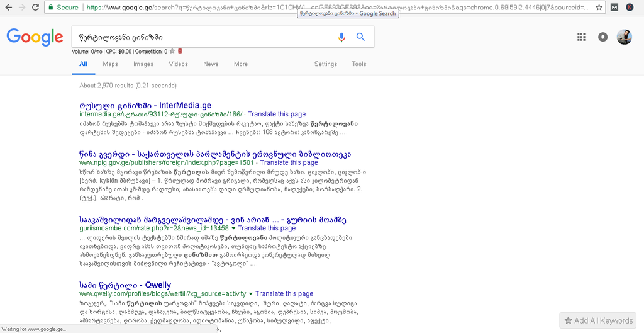This screenshot has width=644, height=333.
Task: Click the Add All Keywords button
Action: click(598, 320)
